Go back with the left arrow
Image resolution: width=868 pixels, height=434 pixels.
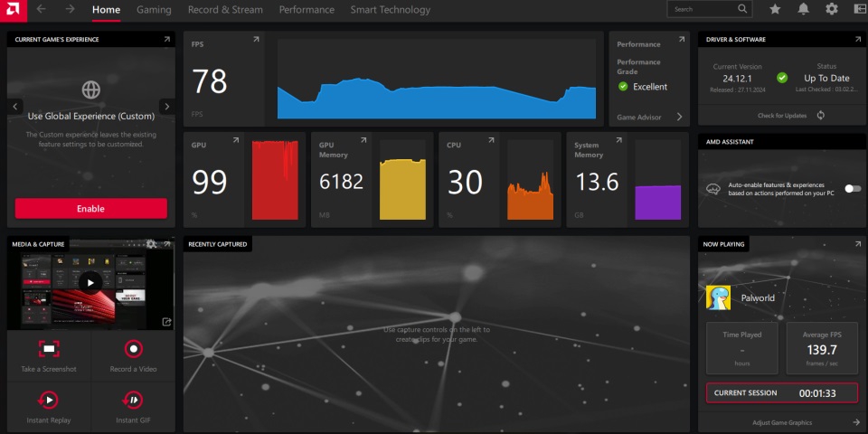coord(41,9)
